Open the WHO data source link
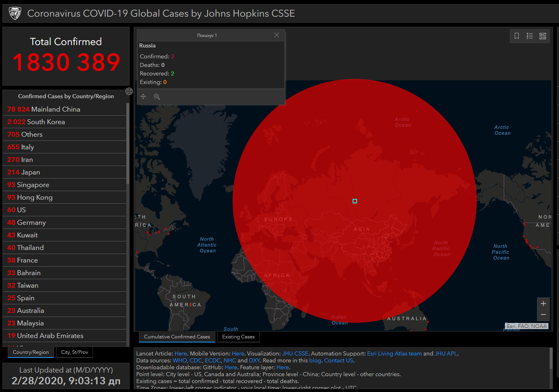This screenshot has height=392, width=559. pos(180,360)
